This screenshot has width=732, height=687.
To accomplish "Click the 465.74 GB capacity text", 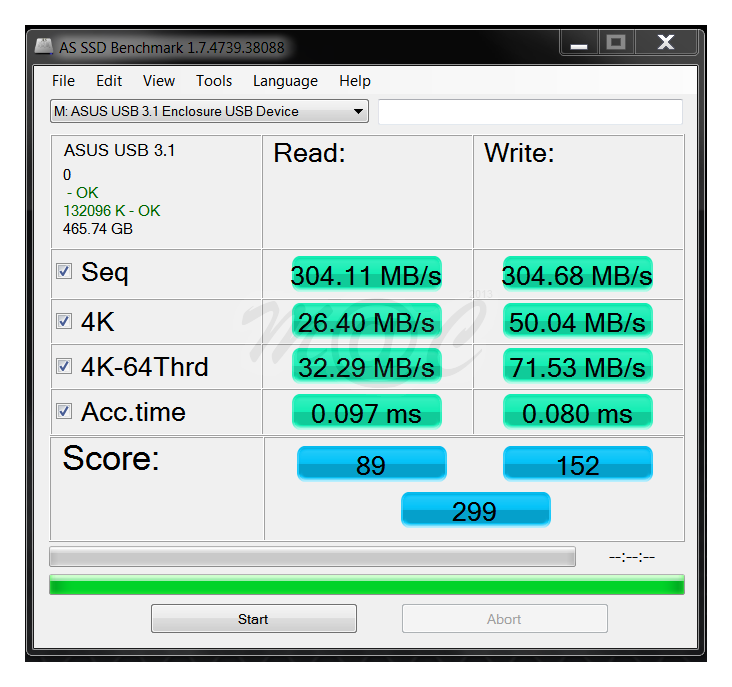I will pos(98,229).
